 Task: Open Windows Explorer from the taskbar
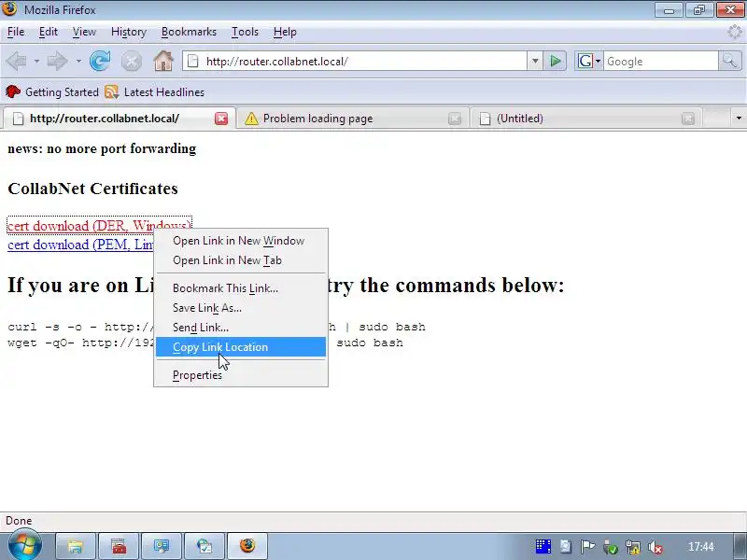pyautogui.click(x=76, y=546)
